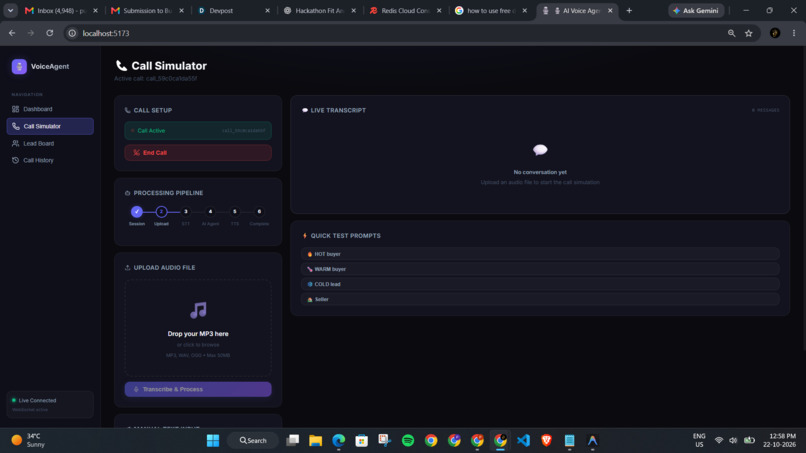Viewport: 806px width, 453px height.
Task: Open File Explorer from the taskbar
Action: 316,440
